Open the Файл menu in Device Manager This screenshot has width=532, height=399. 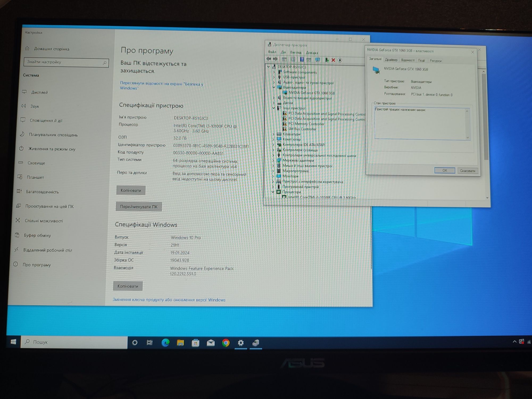point(272,52)
